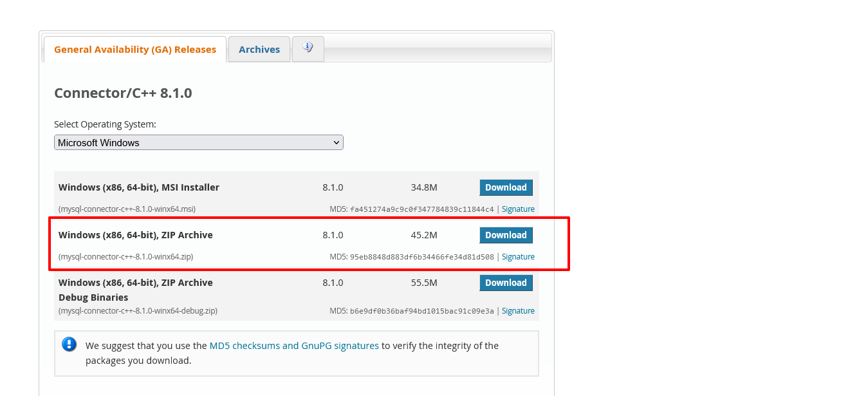
Task: Download the Windows ZIP Archive
Action: (506, 235)
